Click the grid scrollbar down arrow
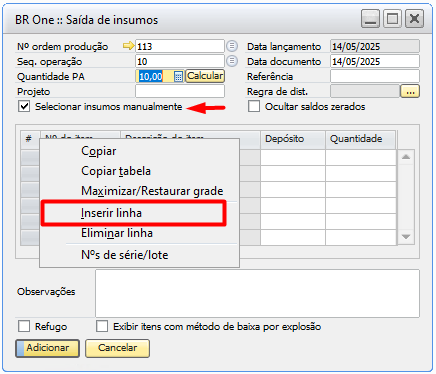 point(406,237)
